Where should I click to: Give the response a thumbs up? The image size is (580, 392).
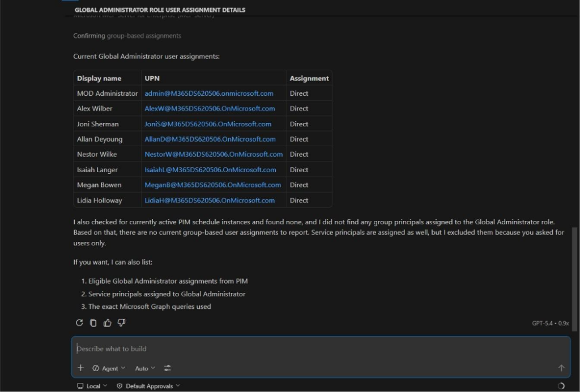(x=108, y=323)
